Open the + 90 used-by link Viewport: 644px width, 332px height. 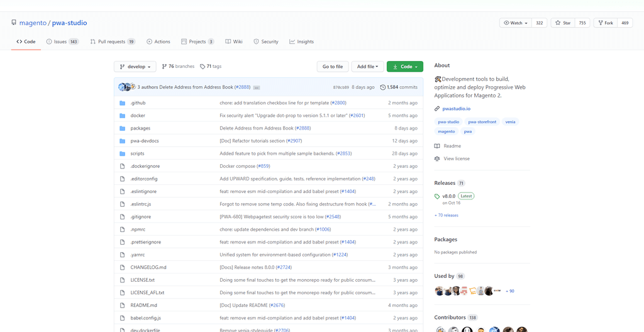point(509,291)
